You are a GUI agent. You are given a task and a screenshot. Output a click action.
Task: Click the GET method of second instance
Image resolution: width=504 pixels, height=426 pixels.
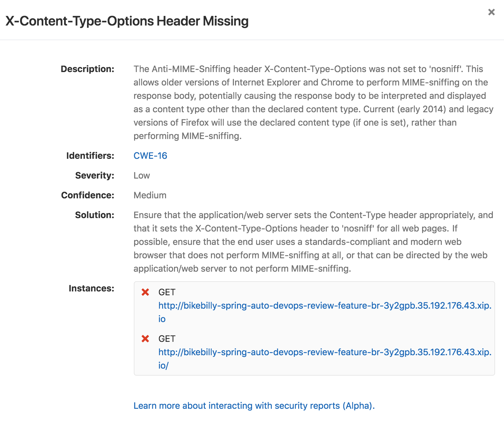167,339
